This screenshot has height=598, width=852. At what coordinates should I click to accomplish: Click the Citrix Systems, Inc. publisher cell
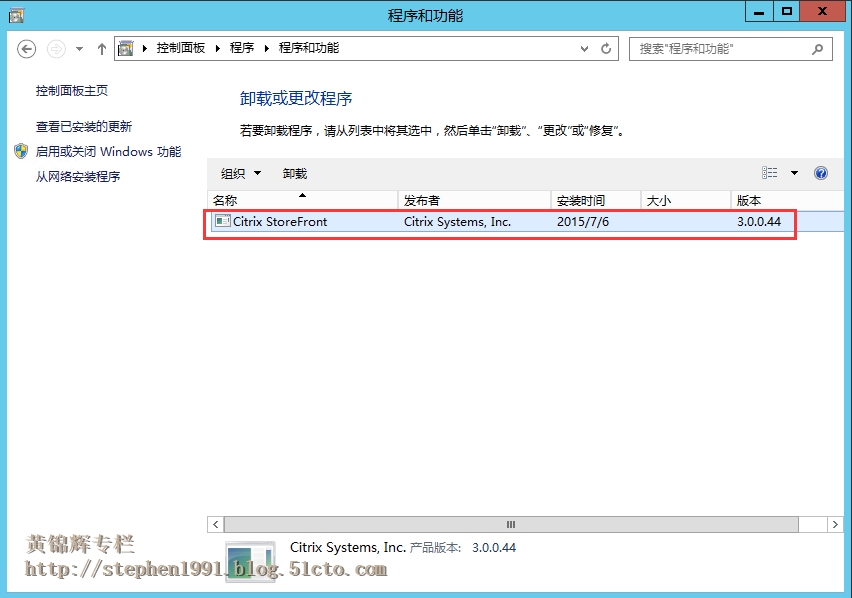tap(458, 222)
